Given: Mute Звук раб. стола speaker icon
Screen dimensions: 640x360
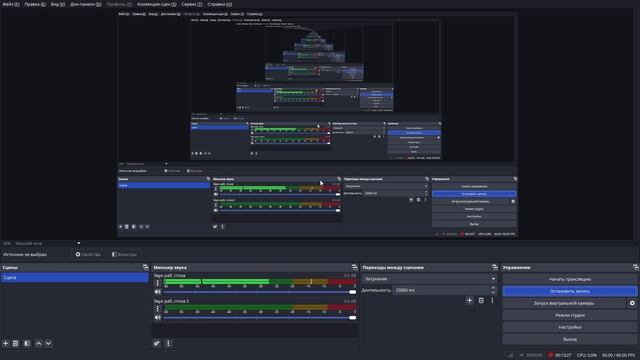Looking at the screenshot, I should (158, 292).
